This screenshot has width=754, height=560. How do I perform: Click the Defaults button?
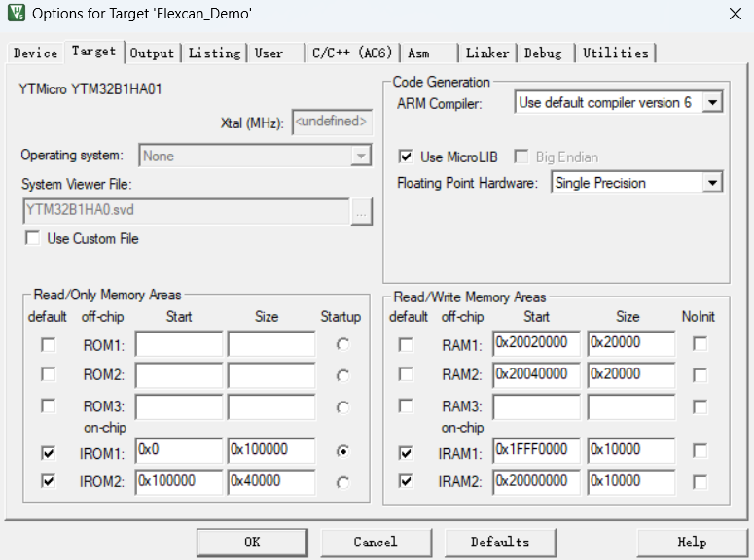pos(500,542)
